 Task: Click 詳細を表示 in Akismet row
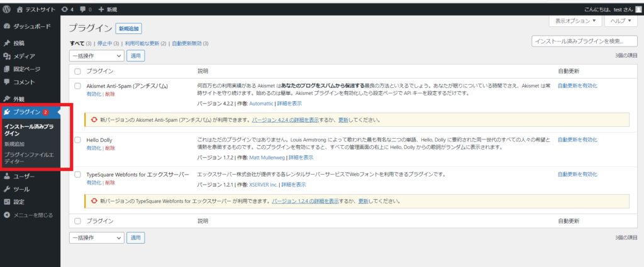(x=289, y=104)
